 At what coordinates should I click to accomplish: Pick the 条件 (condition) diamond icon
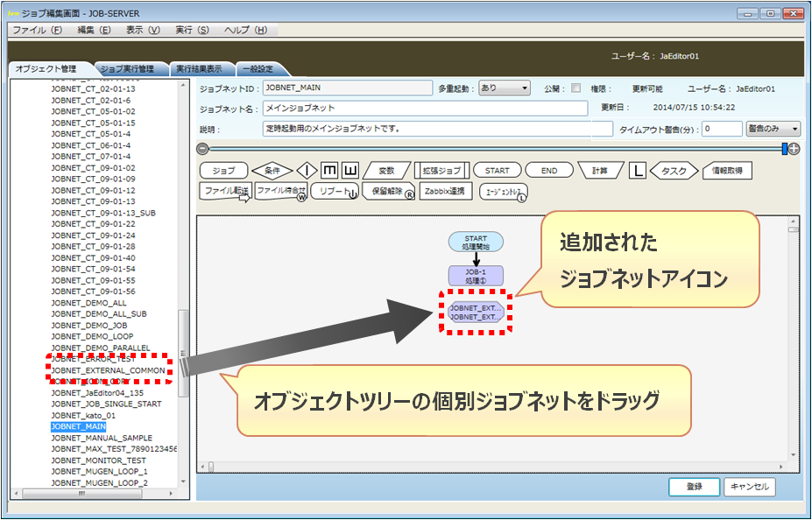(x=272, y=171)
